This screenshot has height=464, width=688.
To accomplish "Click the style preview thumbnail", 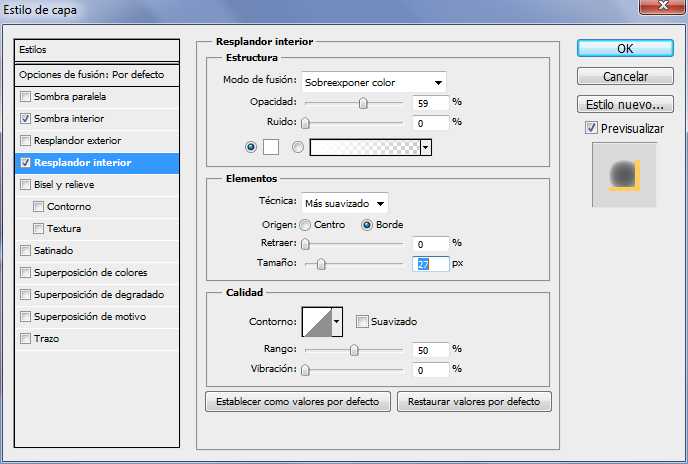I will click(x=624, y=175).
